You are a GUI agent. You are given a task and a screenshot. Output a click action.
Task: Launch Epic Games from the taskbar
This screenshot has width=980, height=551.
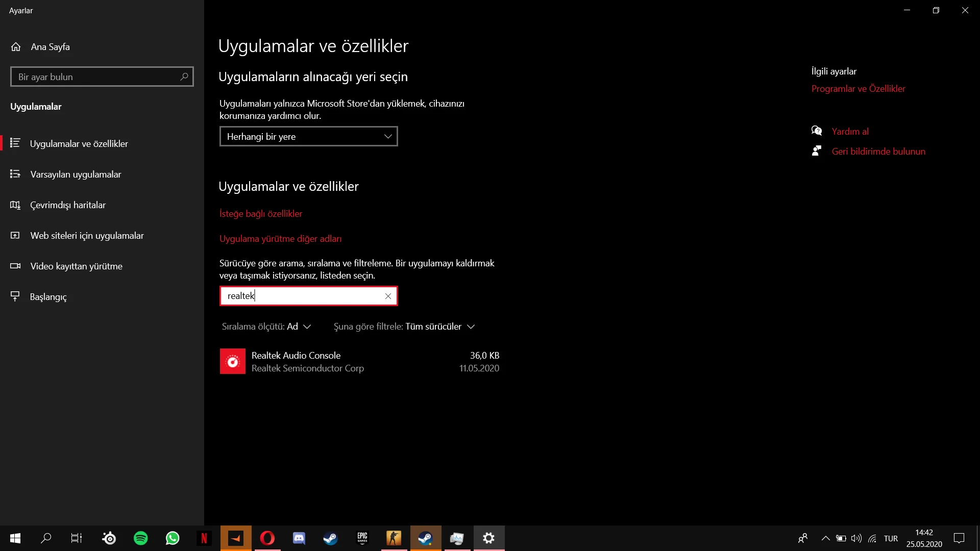pos(362,538)
